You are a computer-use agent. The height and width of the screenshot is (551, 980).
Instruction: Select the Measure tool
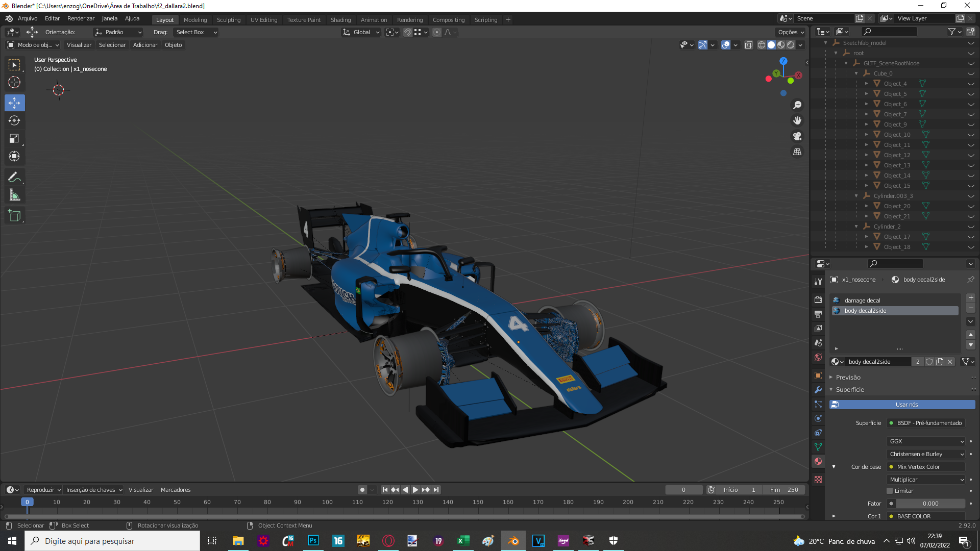click(x=14, y=195)
